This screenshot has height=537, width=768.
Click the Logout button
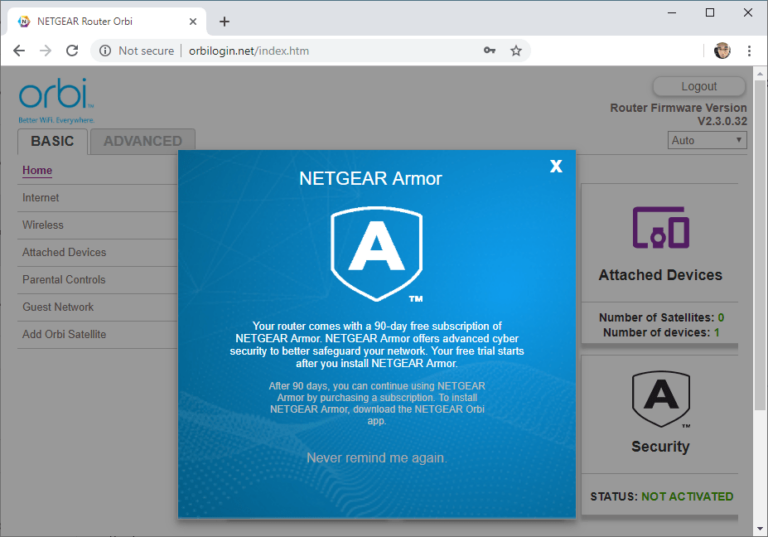tap(699, 86)
